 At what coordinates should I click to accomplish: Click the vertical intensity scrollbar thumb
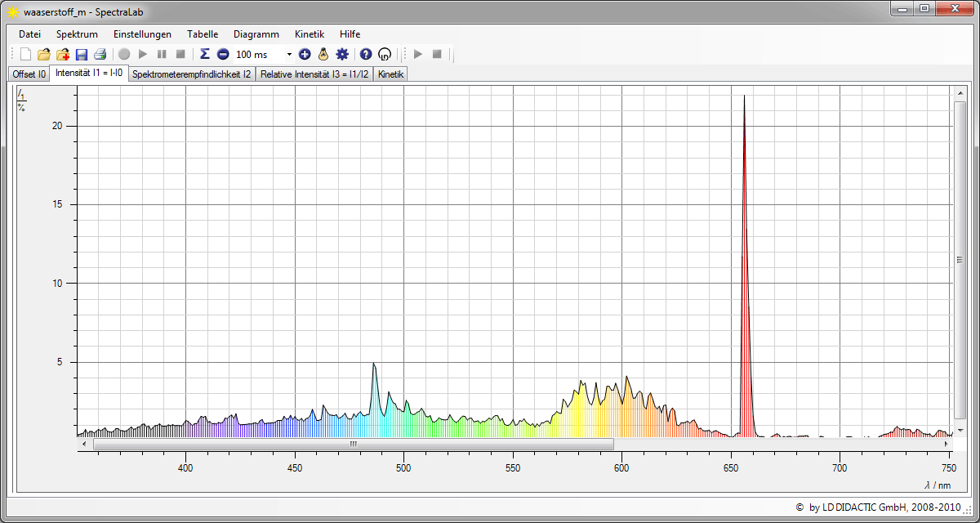point(960,259)
